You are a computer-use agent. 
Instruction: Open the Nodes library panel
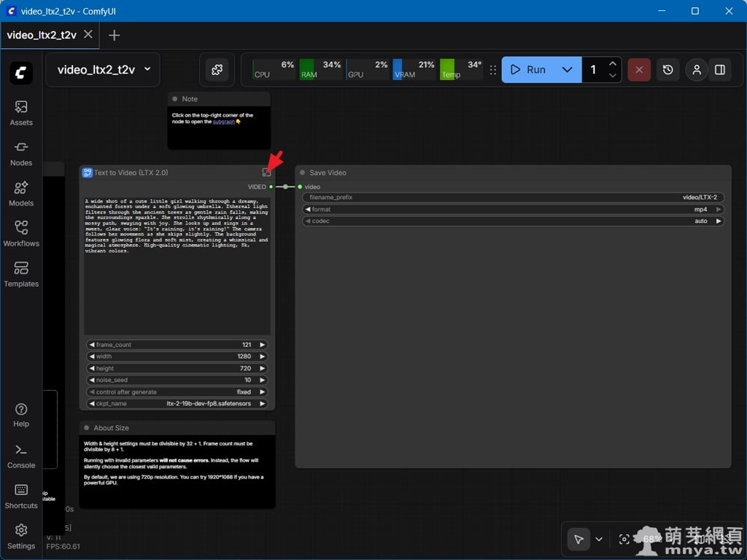coord(21,153)
